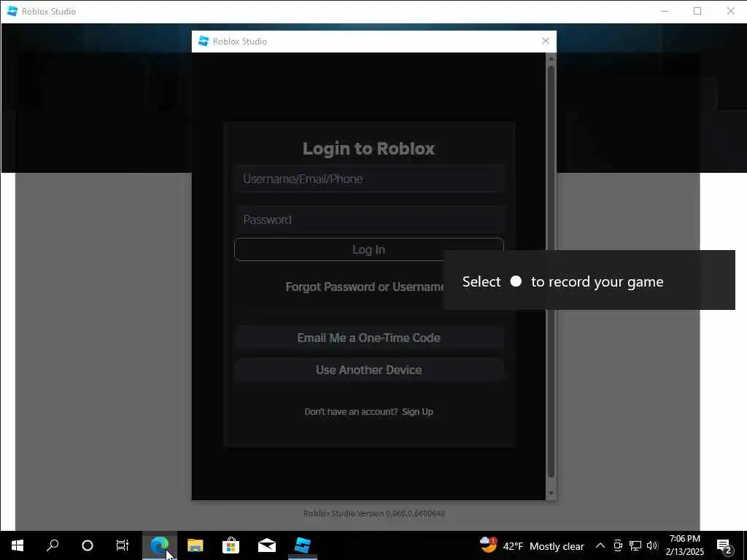747x560 pixels.
Task: Open volume speaker tray icon
Action: click(x=652, y=545)
